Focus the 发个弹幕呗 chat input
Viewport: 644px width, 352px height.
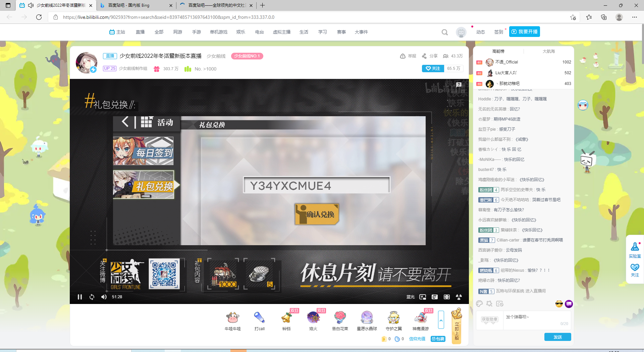coord(537,320)
